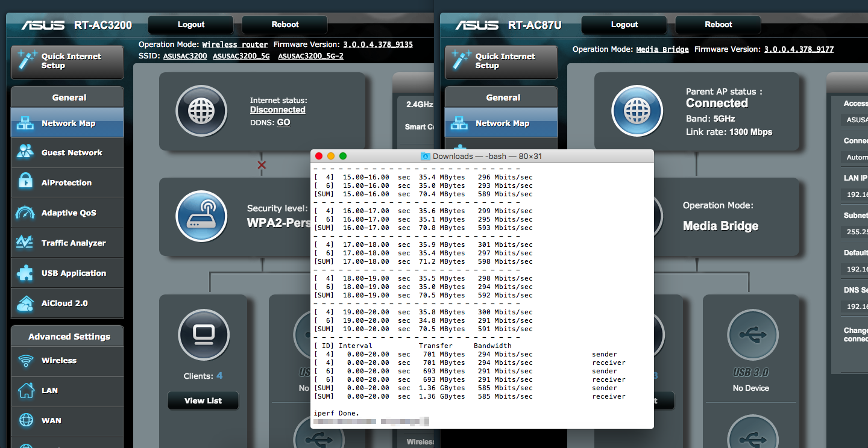868x448 pixels.
Task: Open USB Application puzzle icon
Action: [x=25, y=273]
